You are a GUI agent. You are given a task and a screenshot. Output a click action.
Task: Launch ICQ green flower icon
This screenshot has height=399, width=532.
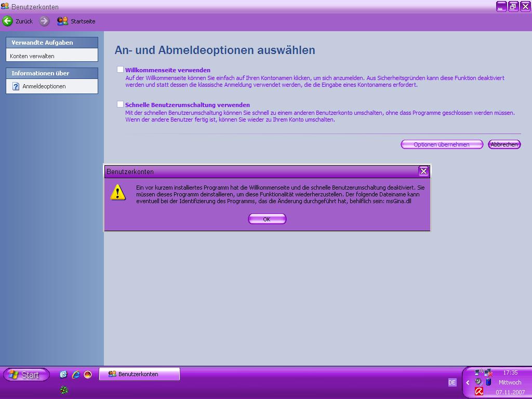tap(64, 390)
